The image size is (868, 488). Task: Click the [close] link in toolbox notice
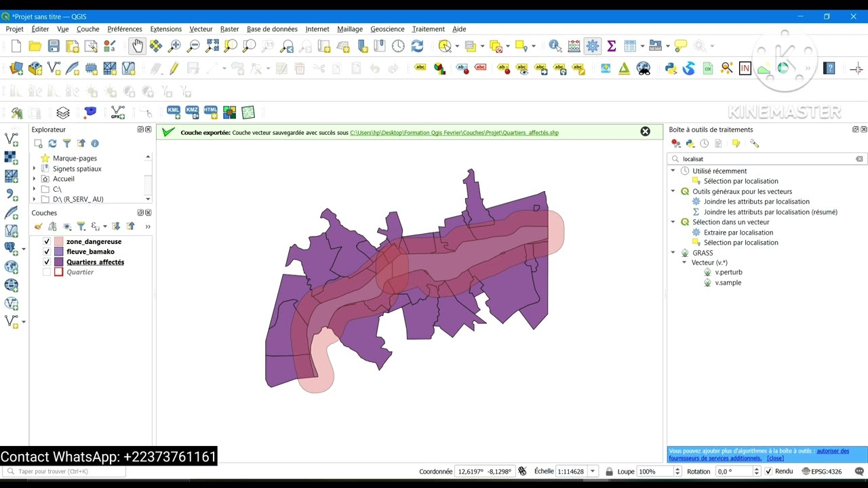pos(775,458)
